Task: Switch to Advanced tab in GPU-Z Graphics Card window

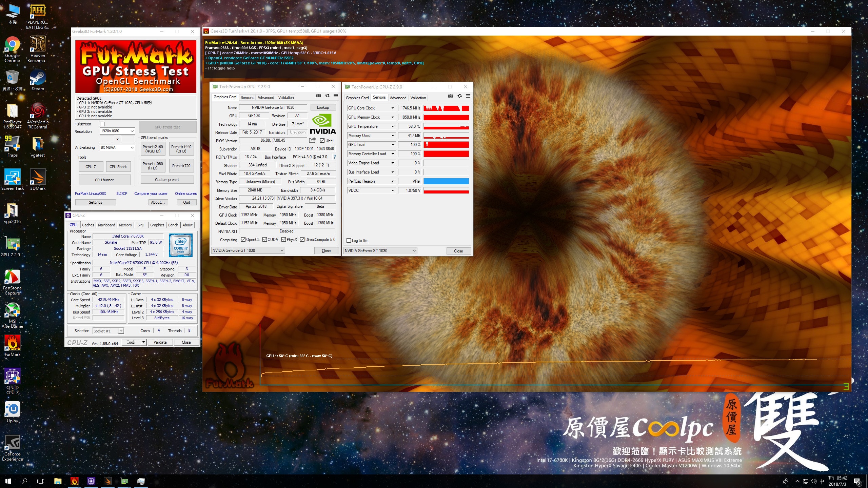Action: pyautogui.click(x=265, y=98)
